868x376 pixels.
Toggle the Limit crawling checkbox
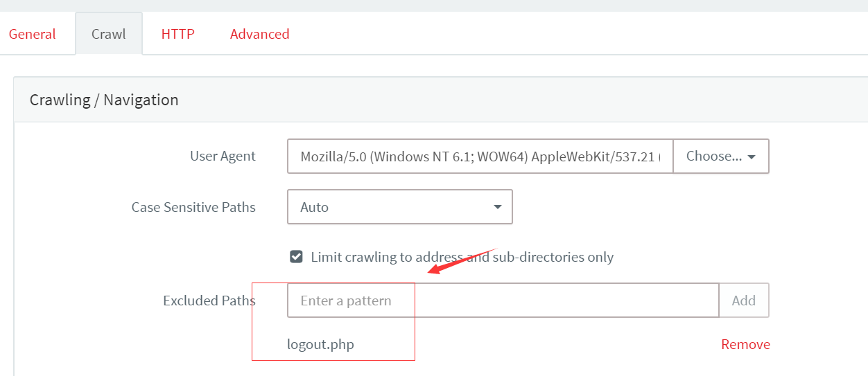pos(296,257)
